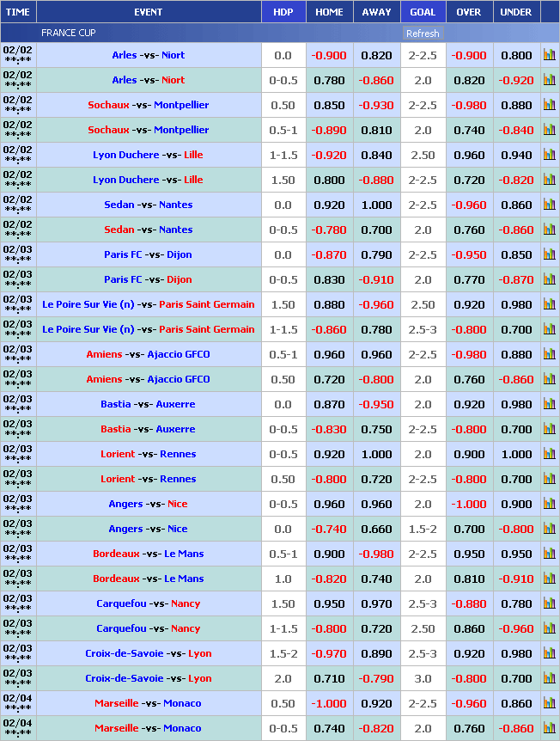Open stats chart icon for Sochaux-Montpellier 0.50 handicap row
560x741 pixels.
(x=549, y=105)
